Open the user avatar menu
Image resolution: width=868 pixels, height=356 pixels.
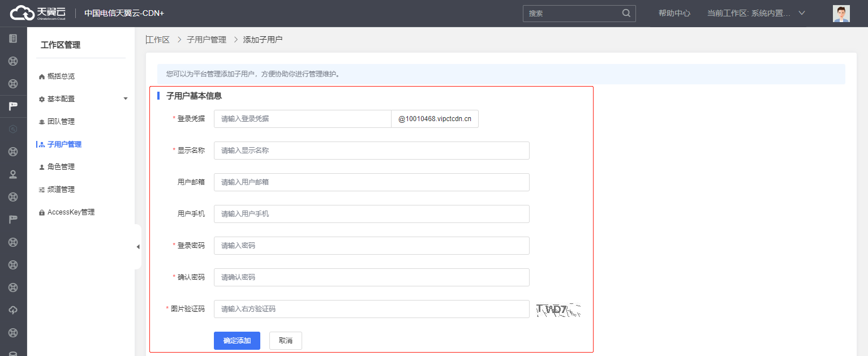pos(841,14)
